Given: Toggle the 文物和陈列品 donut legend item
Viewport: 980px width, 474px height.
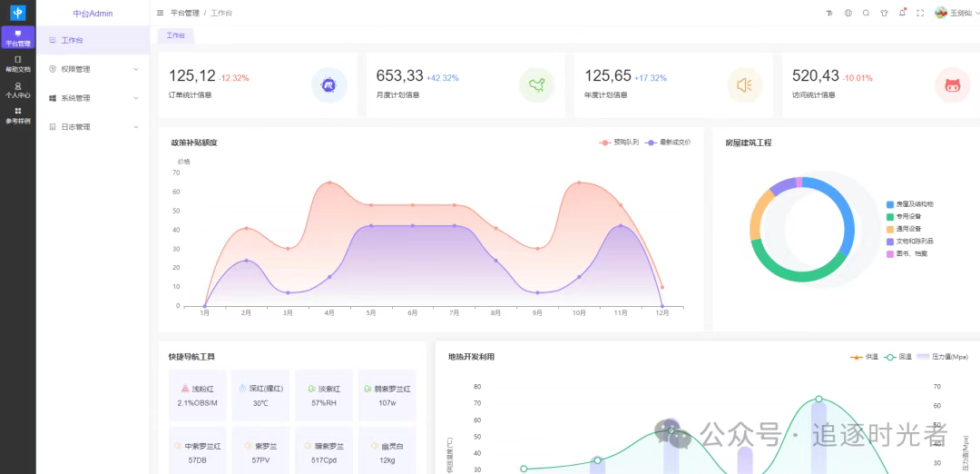Looking at the screenshot, I should click(910, 241).
